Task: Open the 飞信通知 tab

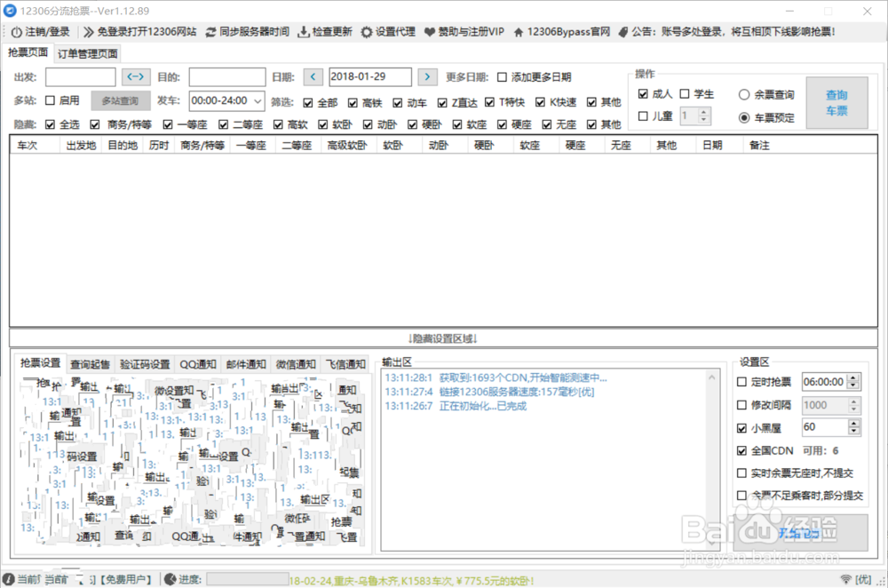Action: pyautogui.click(x=345, y=364)
